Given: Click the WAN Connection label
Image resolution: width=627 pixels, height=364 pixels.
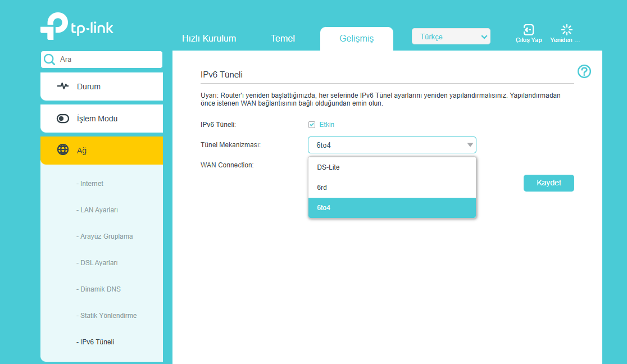Looking at the screenshot, I should click(227, 165).
